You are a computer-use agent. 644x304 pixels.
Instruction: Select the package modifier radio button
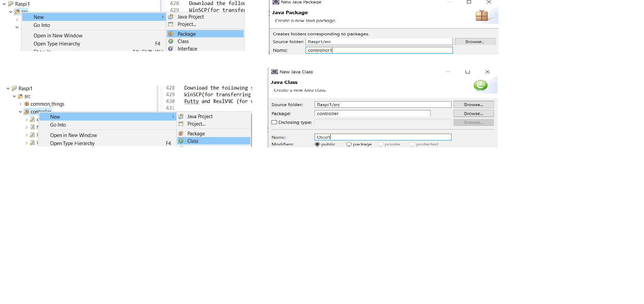click(x=349, y=144)
